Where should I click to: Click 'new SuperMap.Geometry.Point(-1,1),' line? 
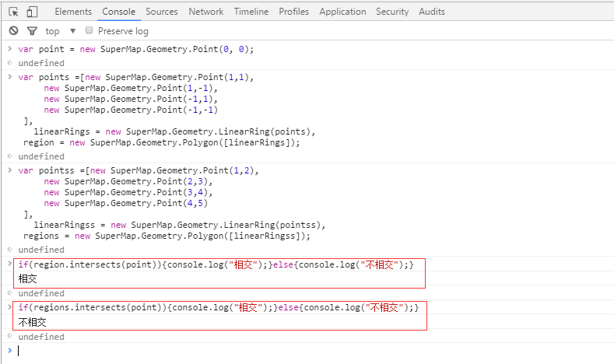pos(131,99)
